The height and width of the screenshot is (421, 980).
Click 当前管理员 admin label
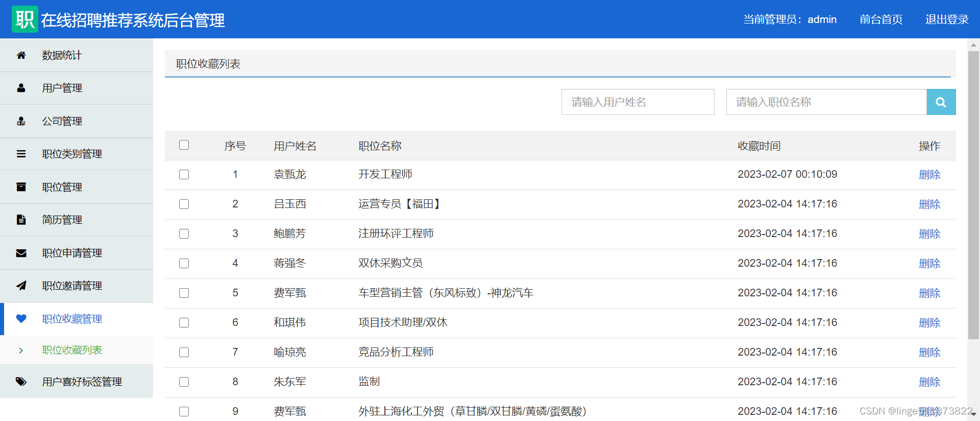pos(790,19)
